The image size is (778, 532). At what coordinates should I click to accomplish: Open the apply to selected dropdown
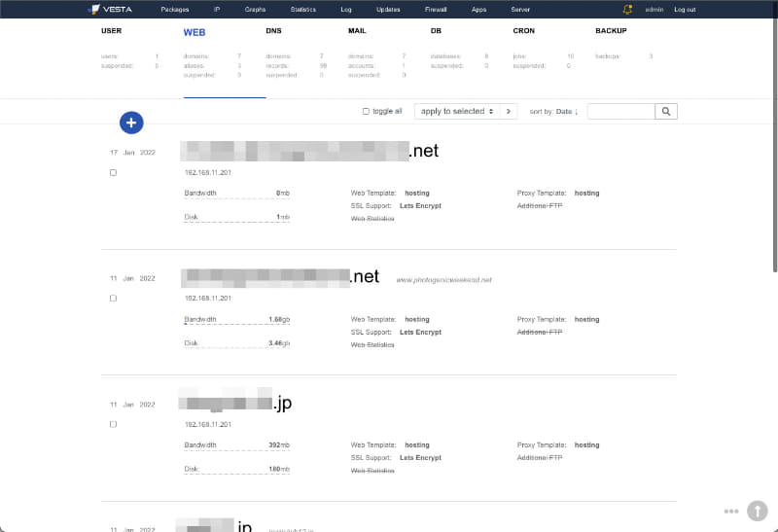457,111
